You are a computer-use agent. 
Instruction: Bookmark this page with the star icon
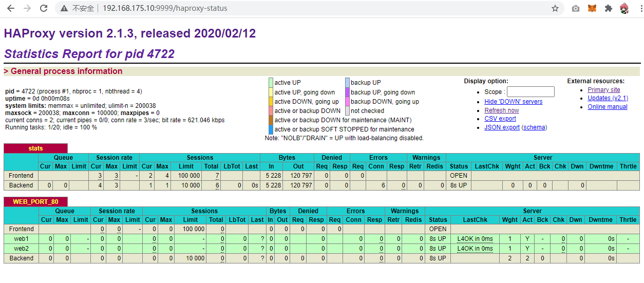click(x=555, y=8)
